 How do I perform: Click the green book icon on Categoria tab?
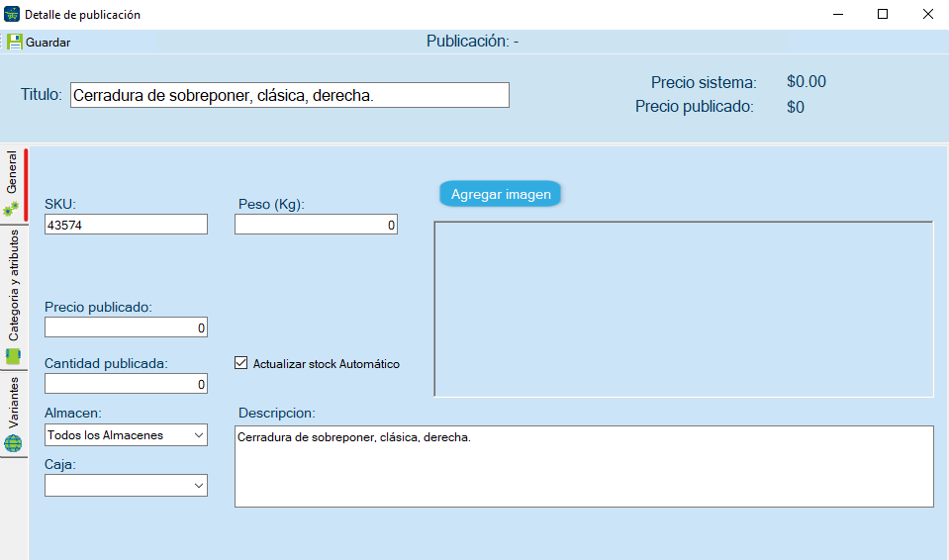point(13,356)
